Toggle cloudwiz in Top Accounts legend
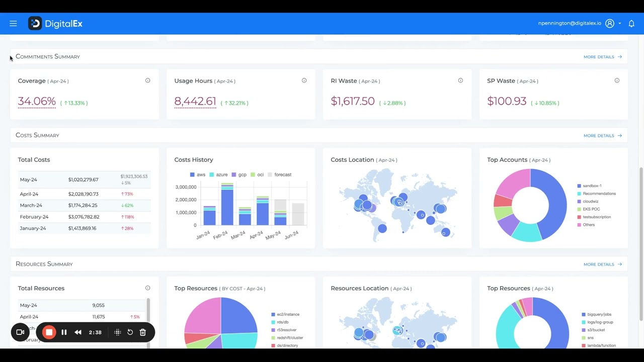The width and height of the screenshot is (644, 362). tap(588, 202)
